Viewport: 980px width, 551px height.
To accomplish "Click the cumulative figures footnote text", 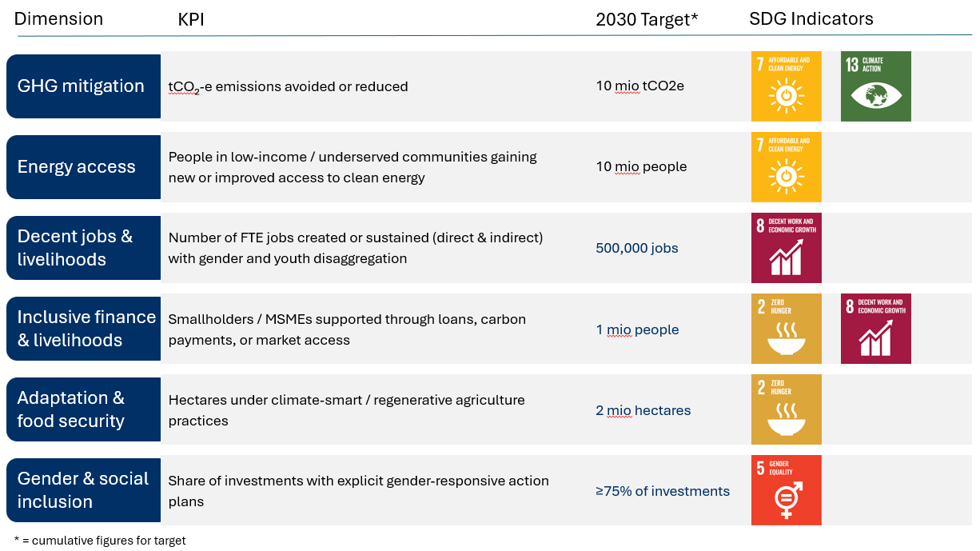I will coord(100,541).
